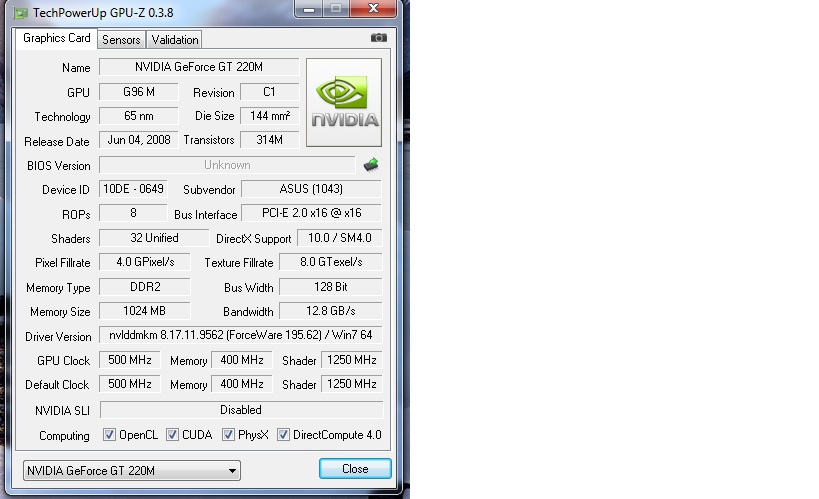The width and height of the screenshot is (819, 499).
Task: Click the Memory Size field 1024 MB
Action: [145, 311]
